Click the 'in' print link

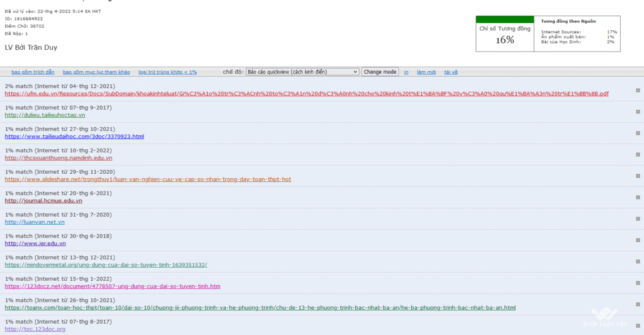(406, 72)
